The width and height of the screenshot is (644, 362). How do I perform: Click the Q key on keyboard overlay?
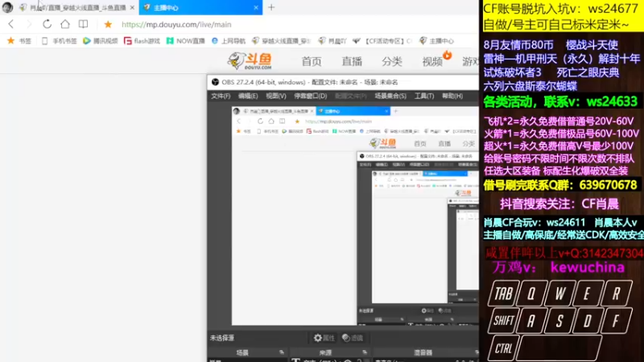(531, 294)
